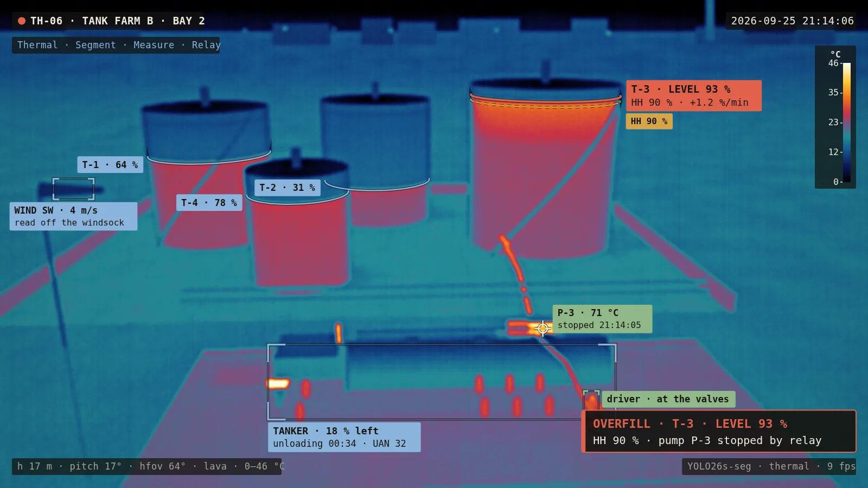Select the driver detection bracket marker
Image resolution: width=868 pixels, height=488 pixels.
(x=591, y=400)
